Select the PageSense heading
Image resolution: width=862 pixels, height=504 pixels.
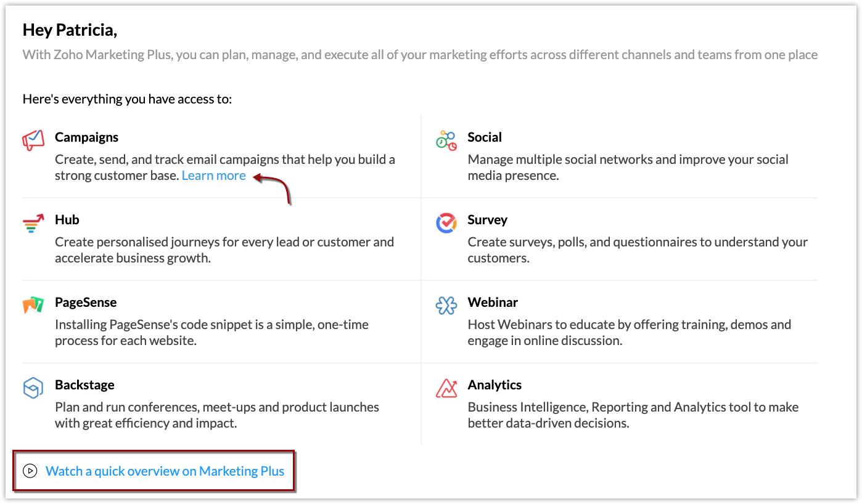tap(86, 303)
